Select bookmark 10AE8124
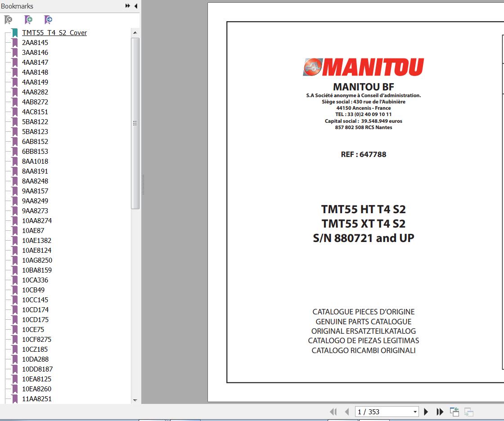The width and height of the screenshot is (504, 421). pos(36,251)
